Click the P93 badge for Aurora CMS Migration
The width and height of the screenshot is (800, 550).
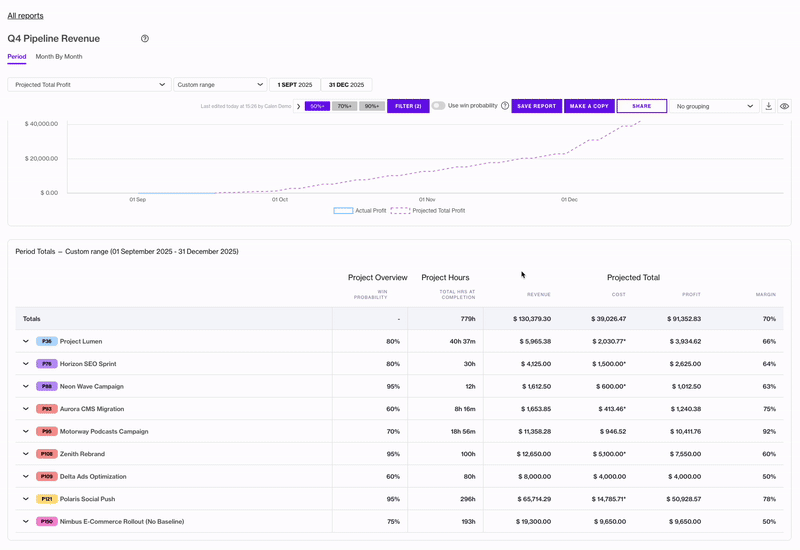pyautogui.click(x=46, y=409)
